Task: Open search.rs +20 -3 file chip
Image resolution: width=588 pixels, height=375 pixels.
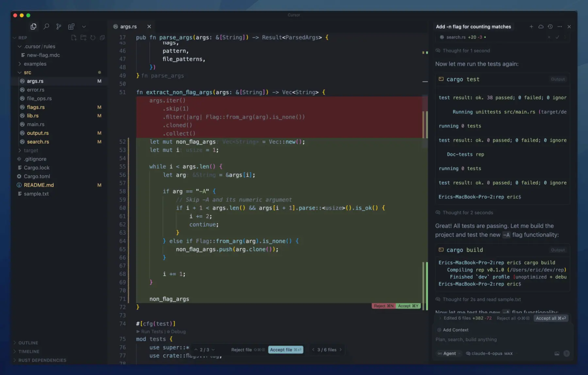Action: point(463,37)
